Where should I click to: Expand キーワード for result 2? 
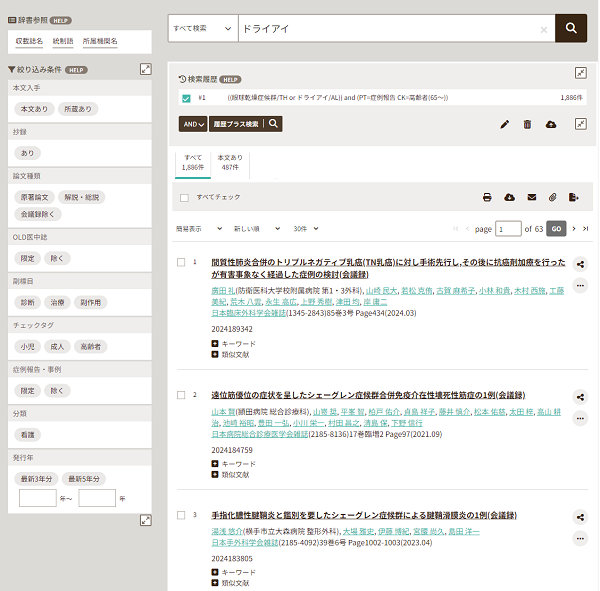(x=233, y=464)
